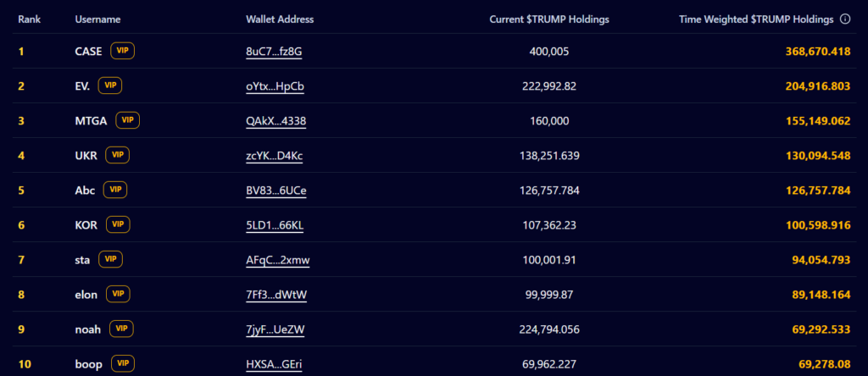Screen dimensions: 868x376
Task: Open wallet address BV83...6UCe
Action: click(x=276, y=191)
